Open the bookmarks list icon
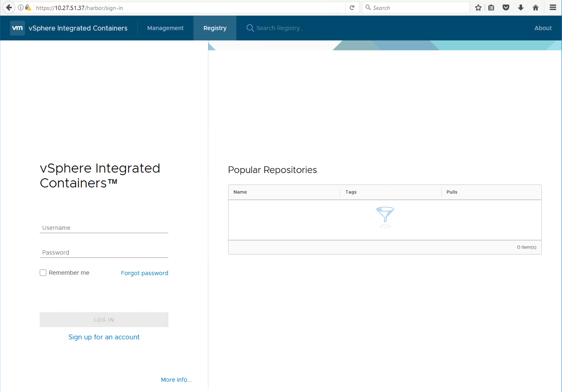The width and height of the screenshot is (562, 392). click(x=491, y=7)
